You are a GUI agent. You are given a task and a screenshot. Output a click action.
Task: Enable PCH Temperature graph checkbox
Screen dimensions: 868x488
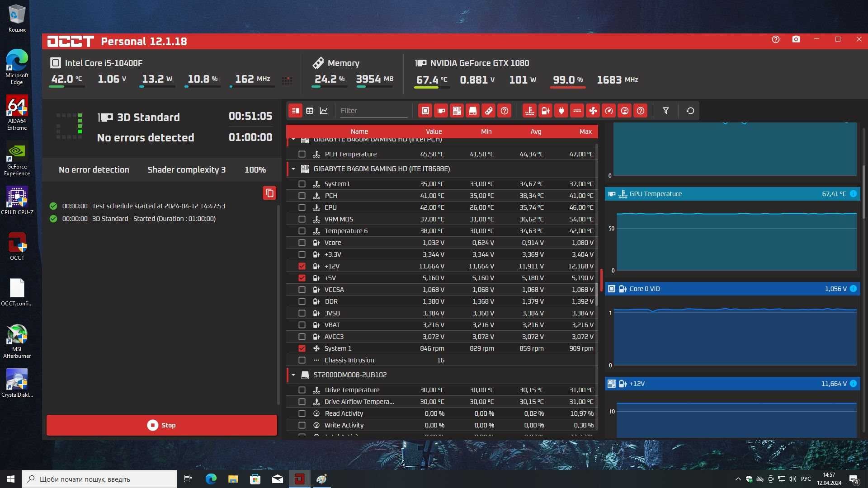point(302,154)
